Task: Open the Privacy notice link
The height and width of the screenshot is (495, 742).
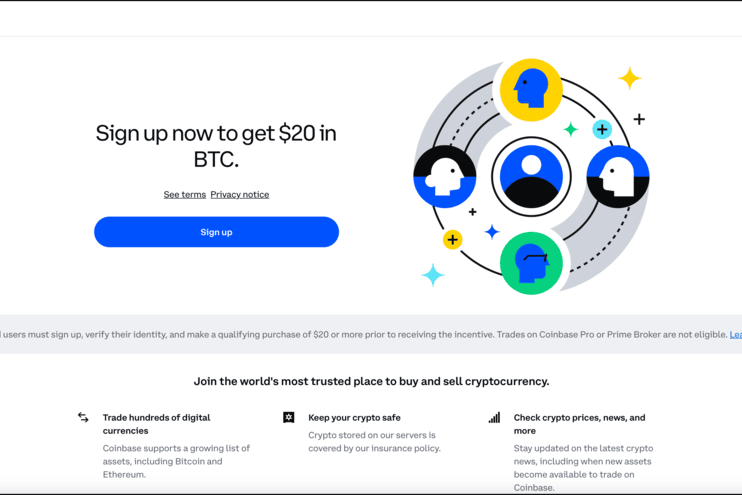Action: tap(239, 195)
